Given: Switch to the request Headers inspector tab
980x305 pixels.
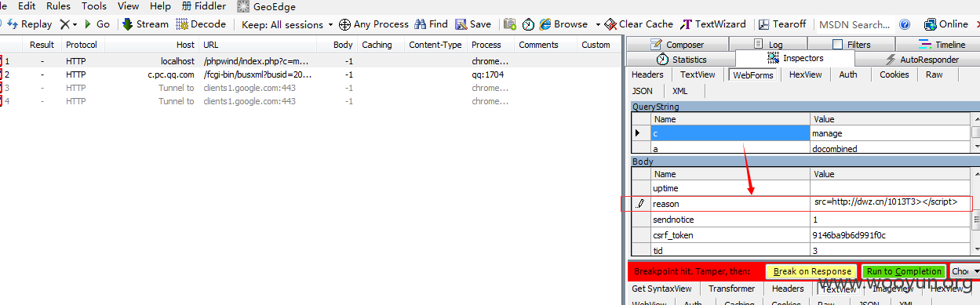Looking at the screenshot, I should pyautogui.click(x=648, y=74).
